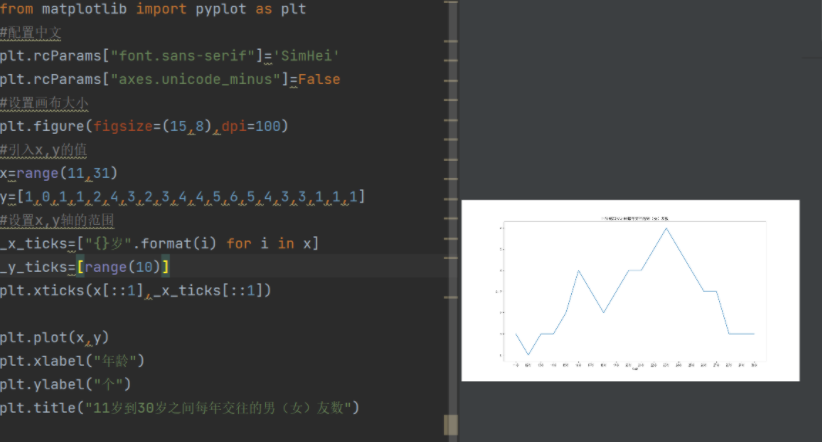Click the matplotlib line chart preview image
Viewport: 822px width, 442px height.
click(630, 290)
